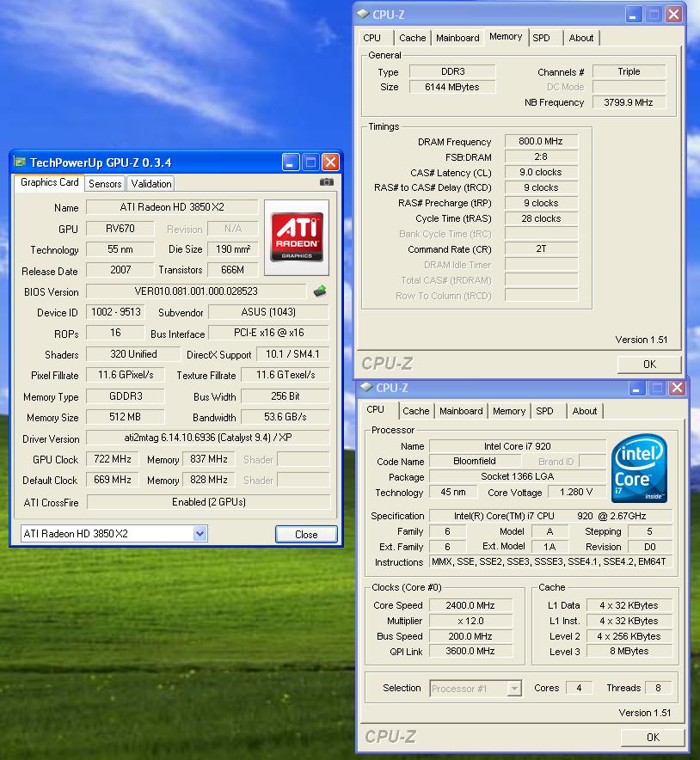
Task: Click the Core Speed value 2400.0 MHz
Action: click(470, 605)
